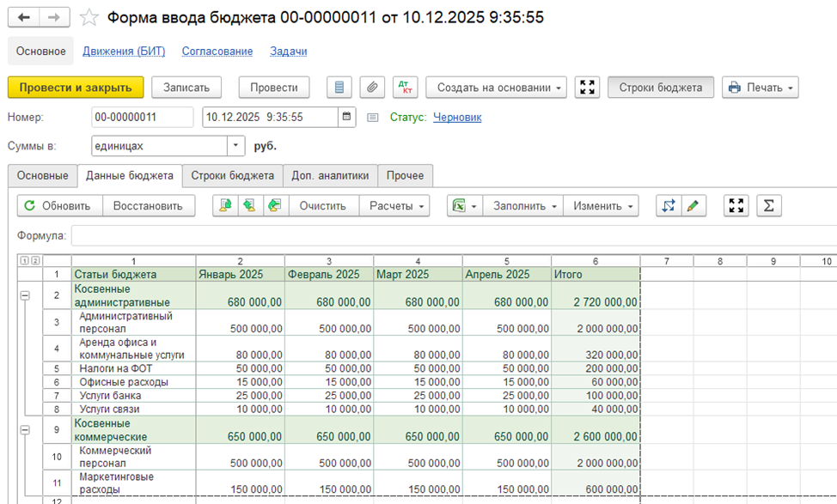Click the Sigma totals icon
The width and height of the screenshot is (837, 504).
[769, 206]
